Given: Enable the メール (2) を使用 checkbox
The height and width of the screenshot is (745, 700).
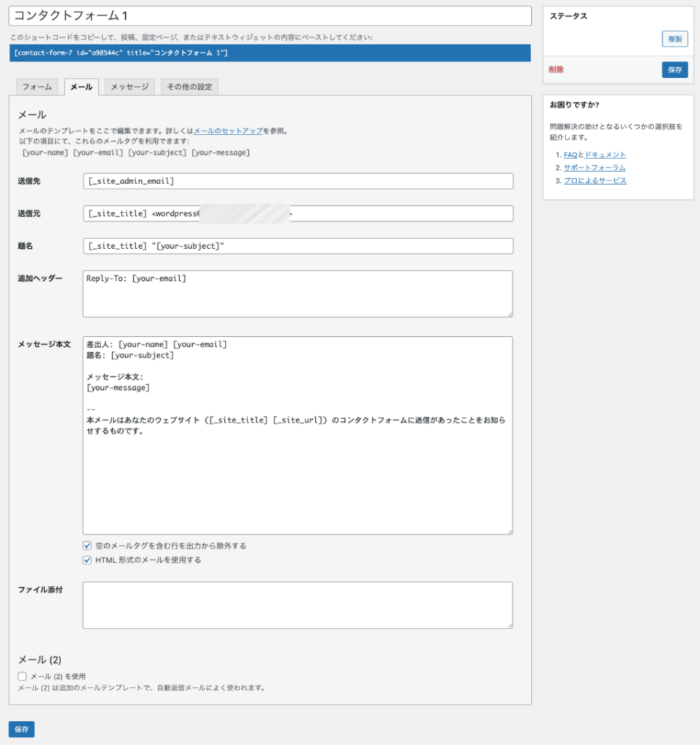Looking at the screenshot, I should [23, 676].
